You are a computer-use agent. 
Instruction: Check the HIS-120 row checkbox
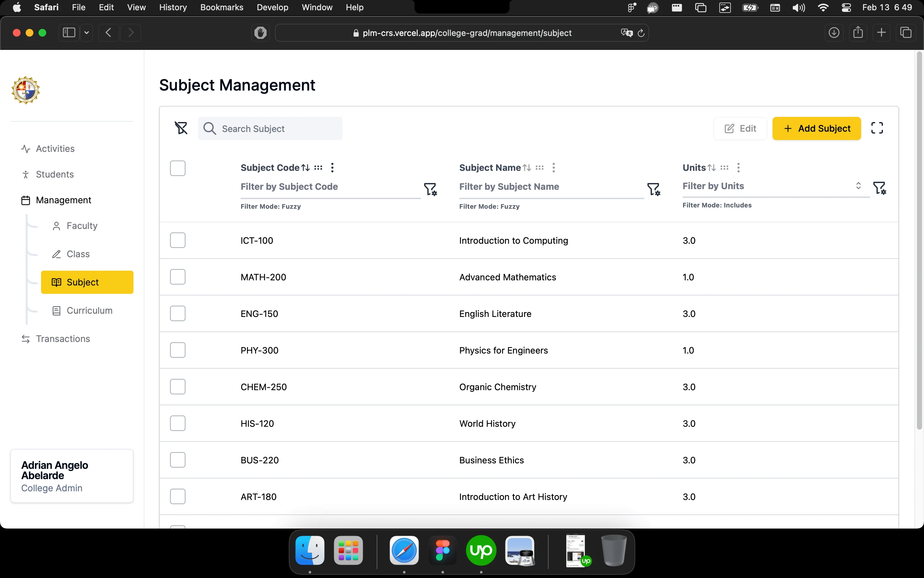point(177,423)
